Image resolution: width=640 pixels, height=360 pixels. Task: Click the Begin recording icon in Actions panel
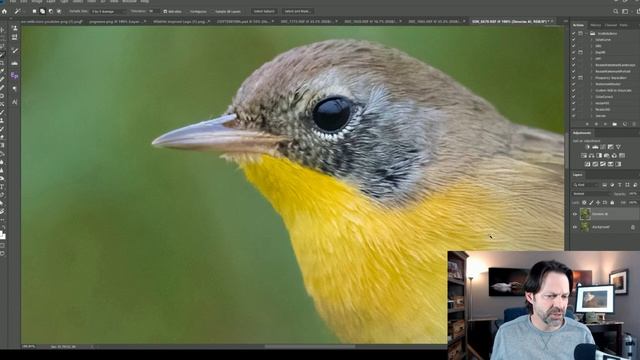(596, 124)
